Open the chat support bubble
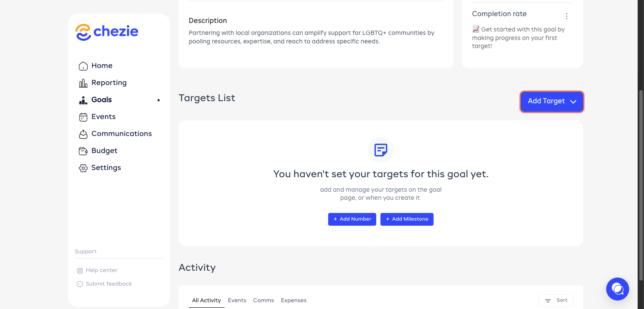Image resolution: width=644 pixels, height=309 pixels. pyautogui.click(x=617, y=289)
